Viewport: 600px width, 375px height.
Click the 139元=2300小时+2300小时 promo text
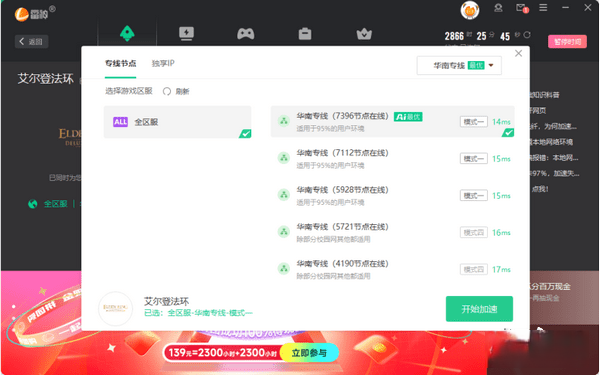point(223,352)
